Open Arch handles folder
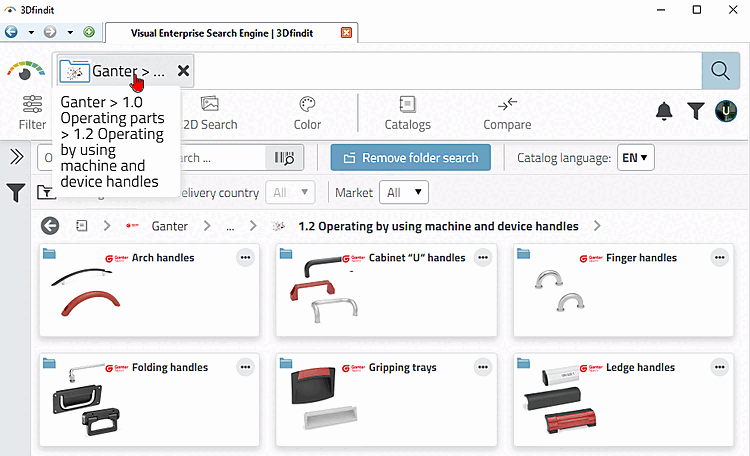750x456 pixels. tap(149, 290)
